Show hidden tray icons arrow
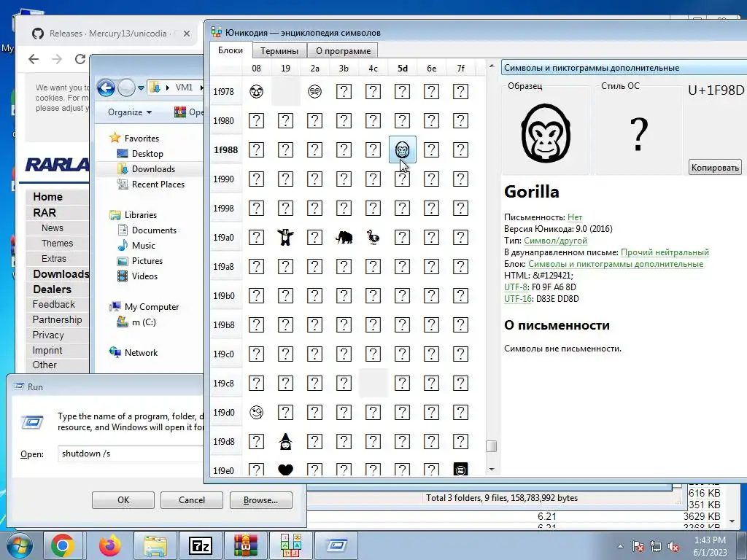Viewport: 747px width, 560px height. [x=620, y=546]
